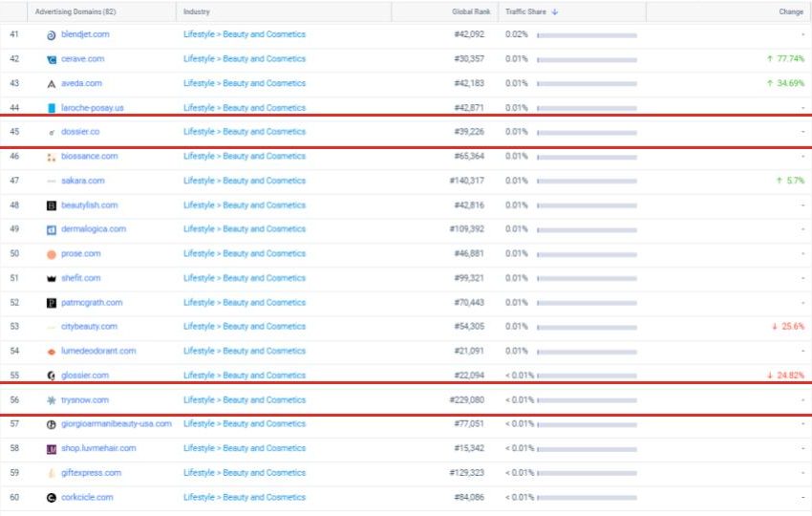Click the Traffic Share column header
This screenshot has height=516, width=812.
525,11
